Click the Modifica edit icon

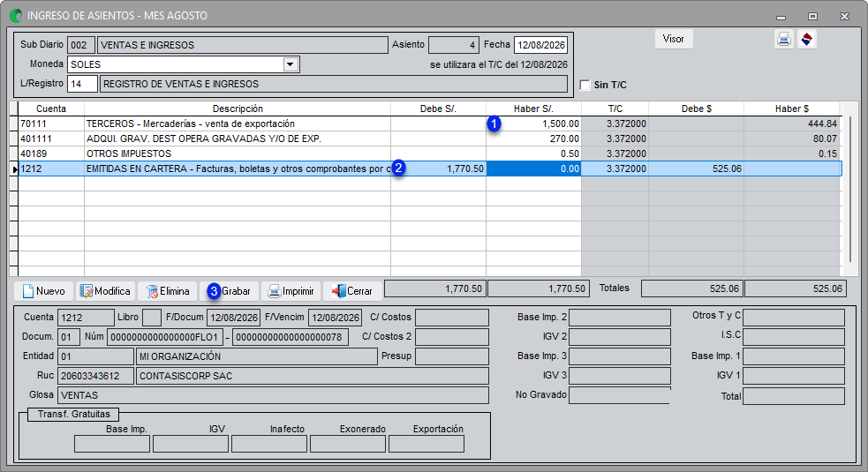point(86,291)
